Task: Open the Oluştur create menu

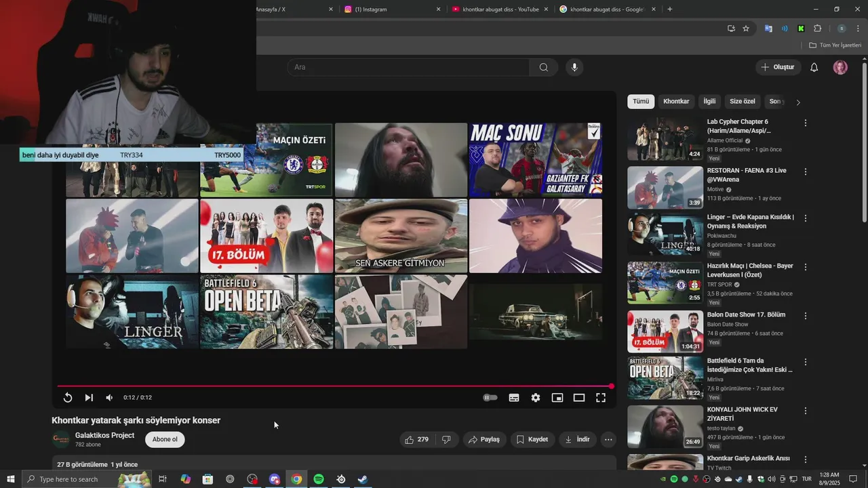Action: [777, 67]
